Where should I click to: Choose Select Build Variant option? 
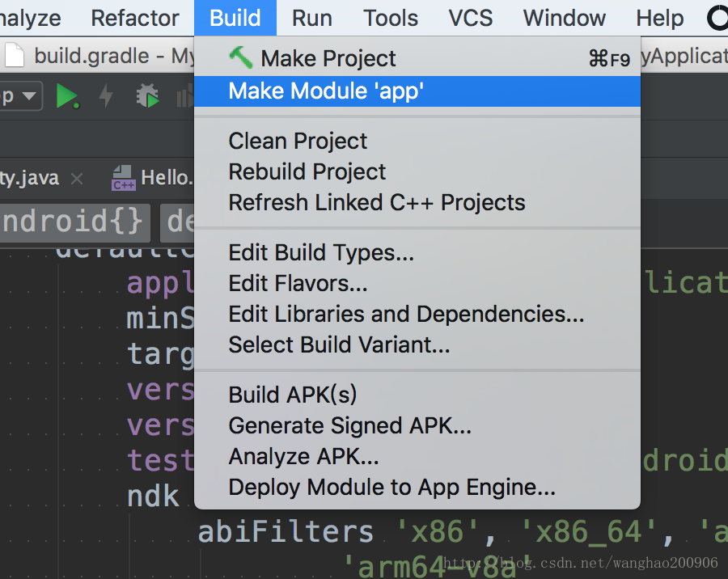339,344
